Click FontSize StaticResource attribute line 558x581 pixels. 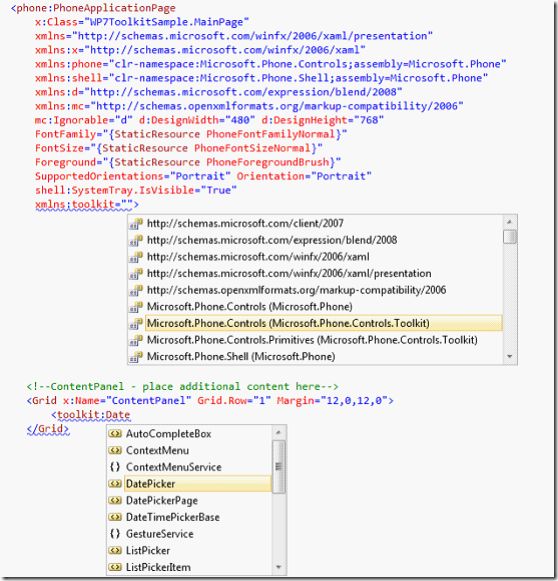click(179, 148)
